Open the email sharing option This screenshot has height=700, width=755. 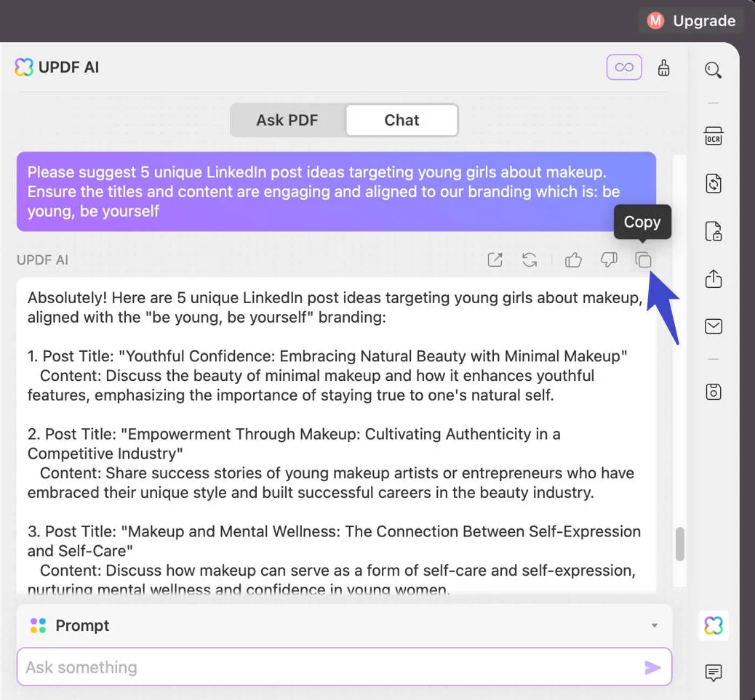tap(713, 326)
